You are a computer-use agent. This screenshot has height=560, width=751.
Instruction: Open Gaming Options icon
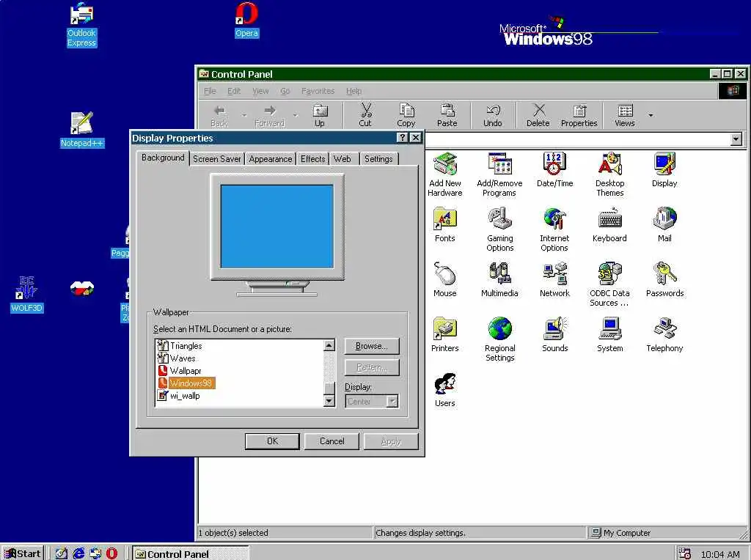(499, 229)
